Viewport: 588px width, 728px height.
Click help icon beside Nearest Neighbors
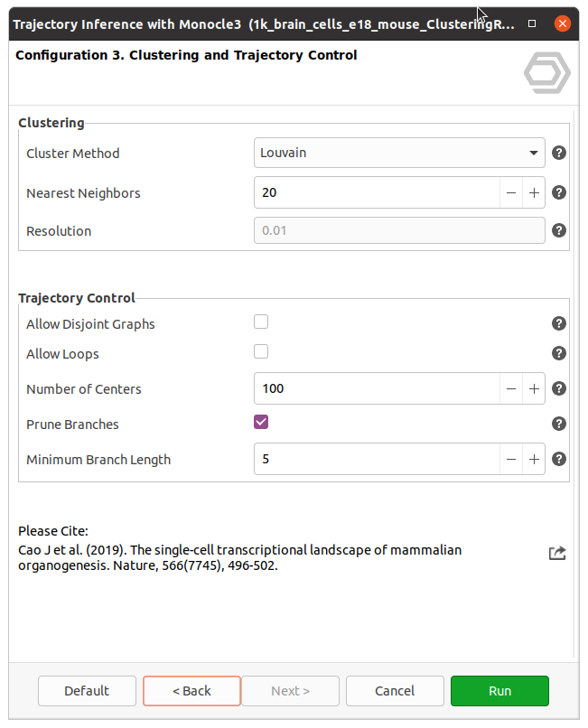point(559,192)
